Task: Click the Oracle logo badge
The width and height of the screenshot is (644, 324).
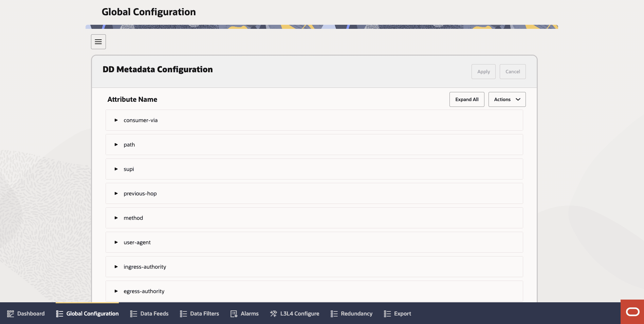Action: click(x=632, y=311)
